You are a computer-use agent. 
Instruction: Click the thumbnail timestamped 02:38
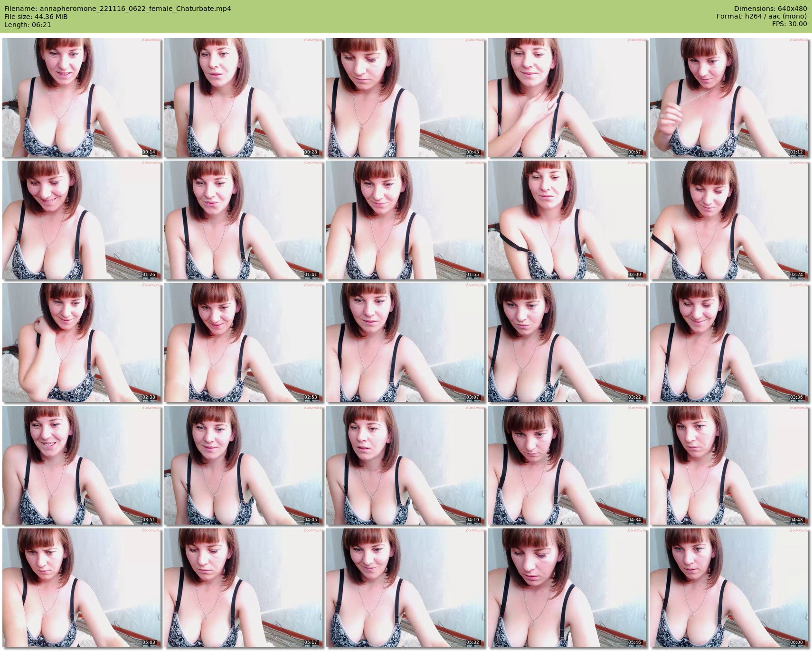(x=82, y=343)
